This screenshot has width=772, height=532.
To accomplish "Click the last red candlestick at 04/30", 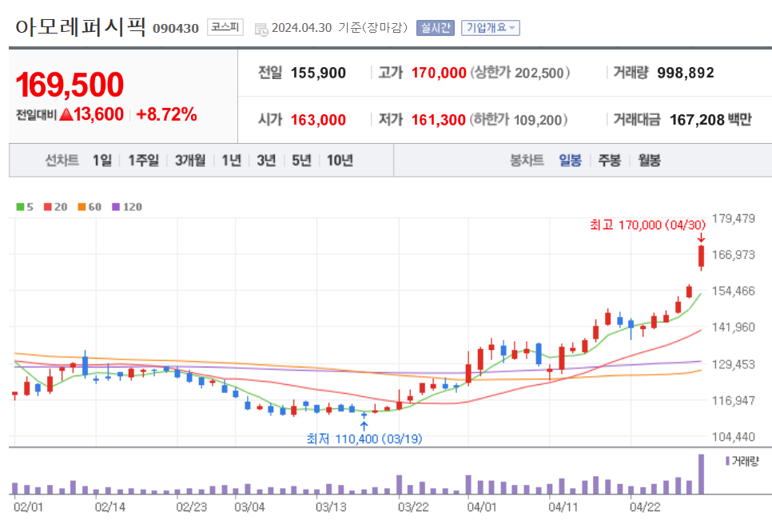I will (701, 256).
